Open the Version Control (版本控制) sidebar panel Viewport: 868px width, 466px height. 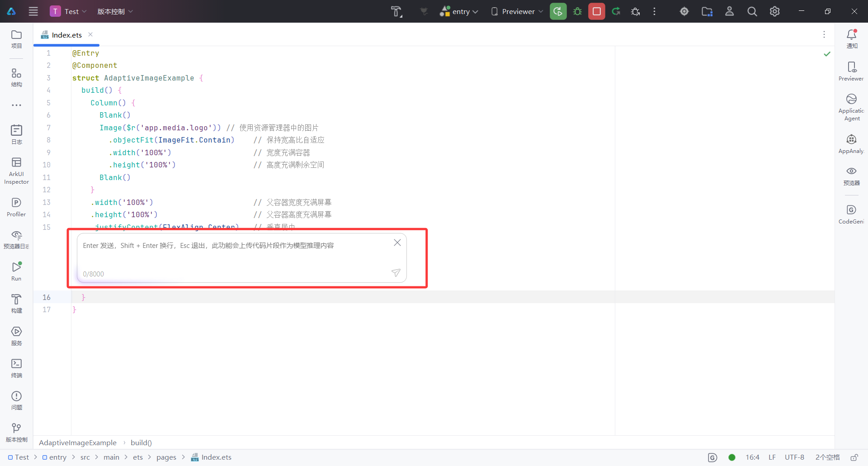[16, 433]
